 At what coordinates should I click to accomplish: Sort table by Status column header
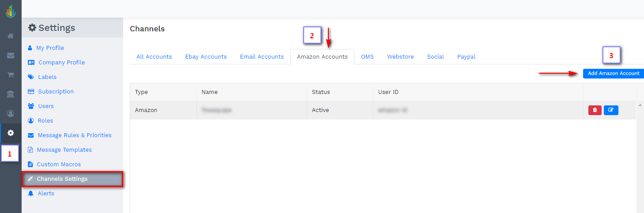pyautogui.click(x=321, y=92)
